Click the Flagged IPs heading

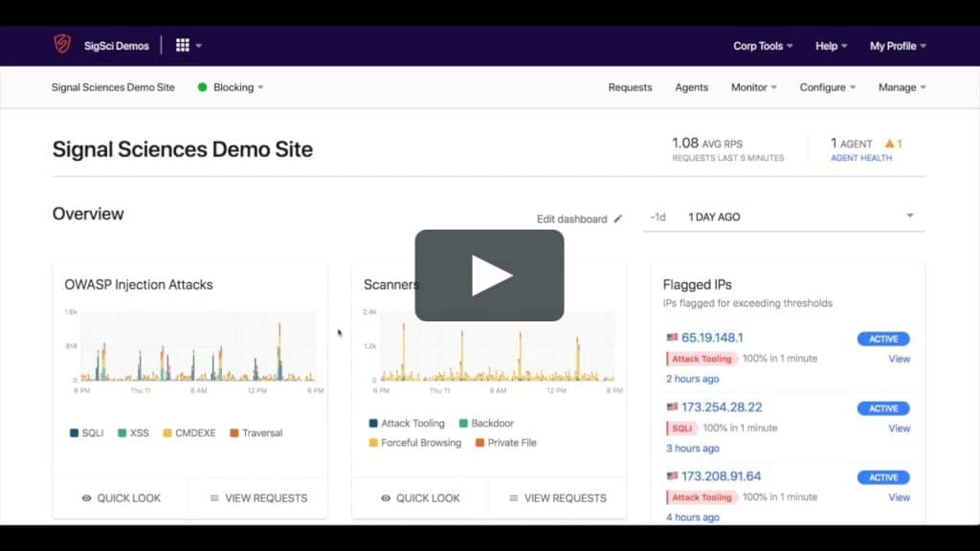697,285
